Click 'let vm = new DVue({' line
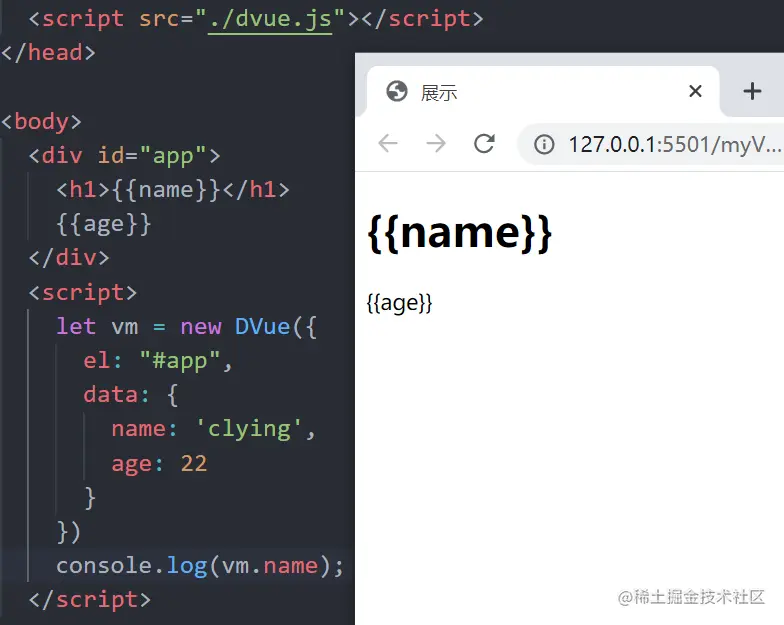The width and height of the screenshot is (784, 625). point(186,327)
